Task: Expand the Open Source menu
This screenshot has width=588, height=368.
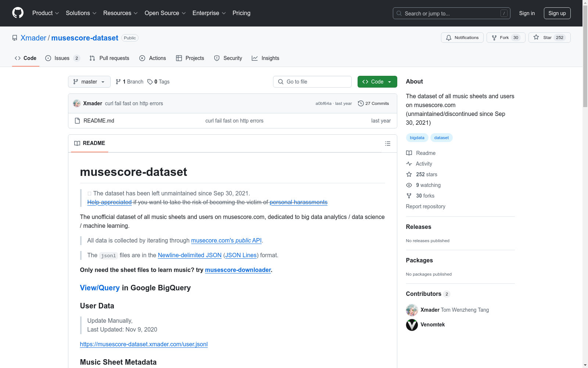Action: pos(165,13)
